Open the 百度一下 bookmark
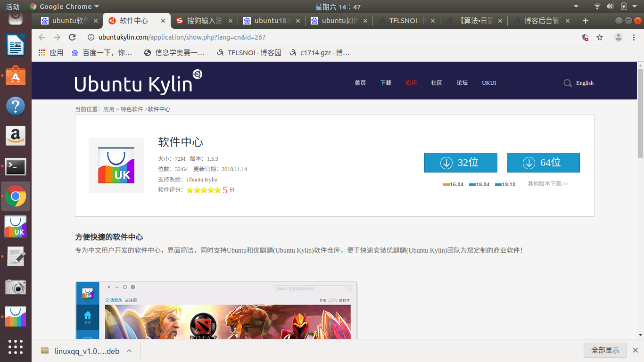Image resolution: width=644 pixels, height=362 pixels. coord(102,53)
